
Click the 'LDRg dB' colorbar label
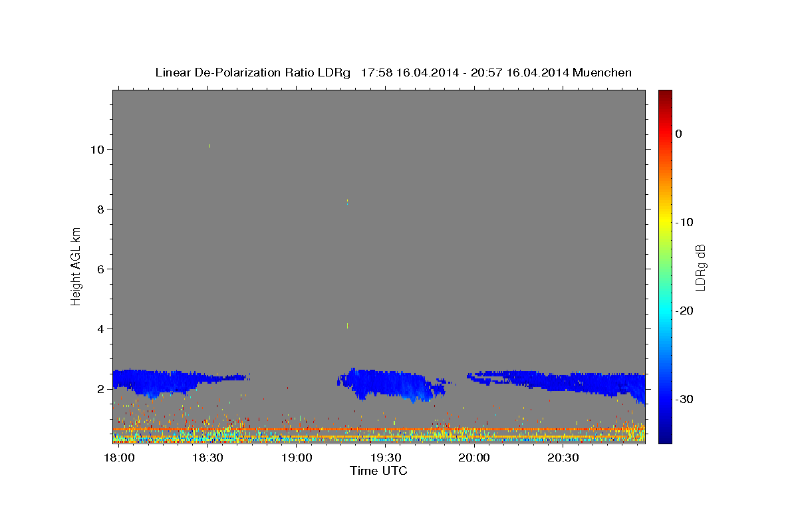700,267
